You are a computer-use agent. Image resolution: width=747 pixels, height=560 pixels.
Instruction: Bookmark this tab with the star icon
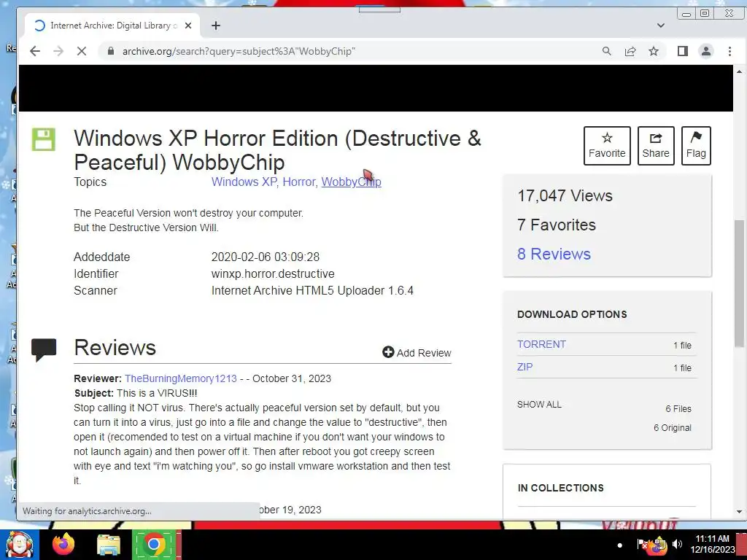(x=654, y=51)
